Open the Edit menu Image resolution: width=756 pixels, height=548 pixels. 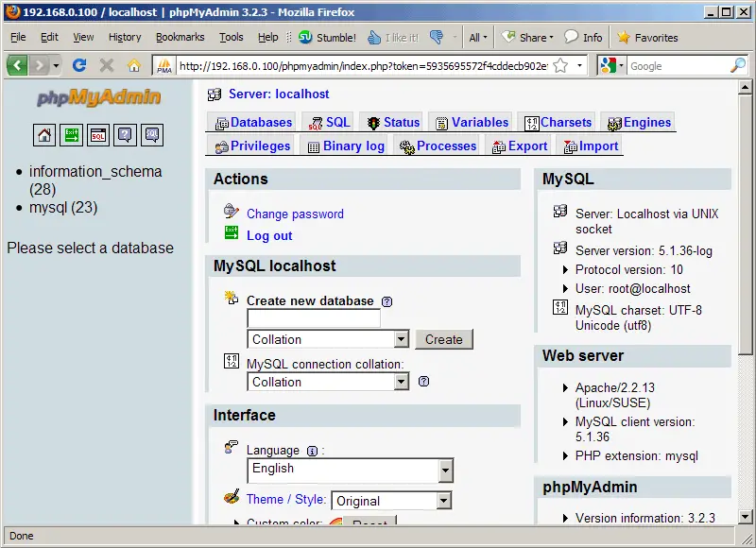point(49,37)
